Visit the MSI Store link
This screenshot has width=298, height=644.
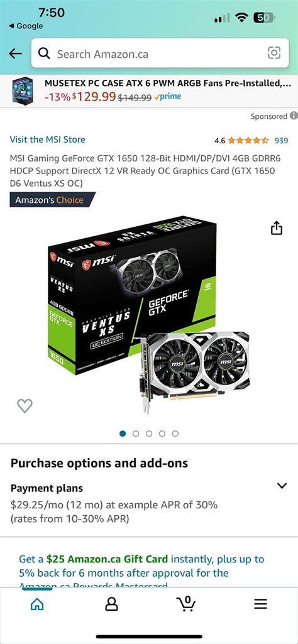[48, 139]
